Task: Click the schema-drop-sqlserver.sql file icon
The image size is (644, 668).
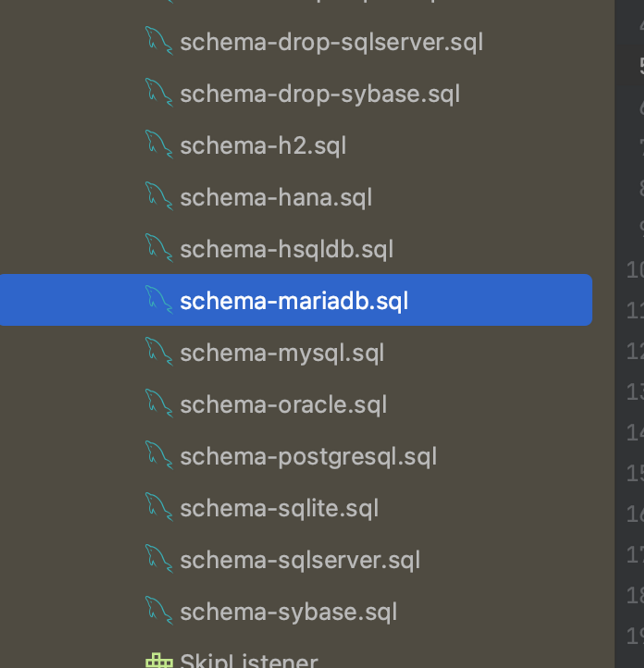Action: click(x=159, y=41)
